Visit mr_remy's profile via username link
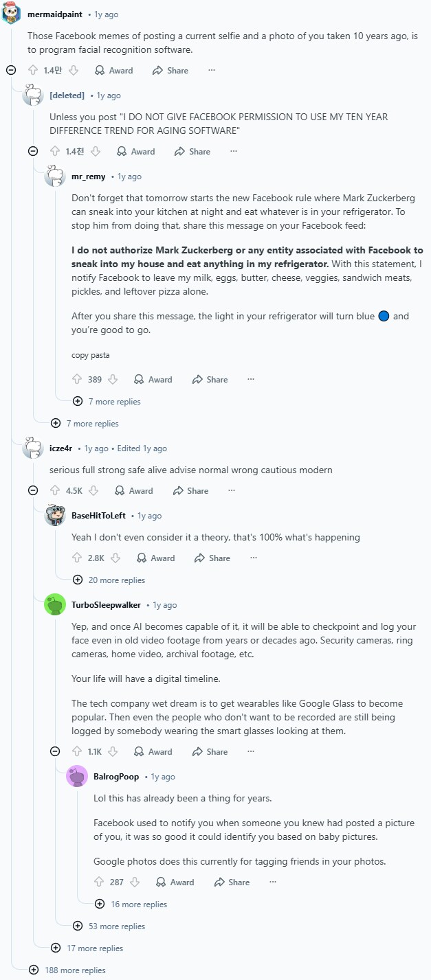This screenshot has height=980, width=431. [x=89, y=176]
